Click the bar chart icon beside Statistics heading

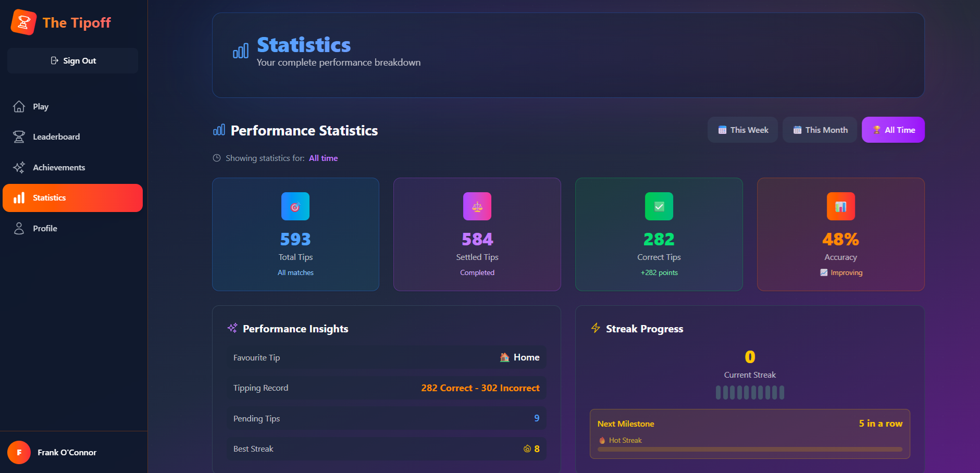point(240,51)
